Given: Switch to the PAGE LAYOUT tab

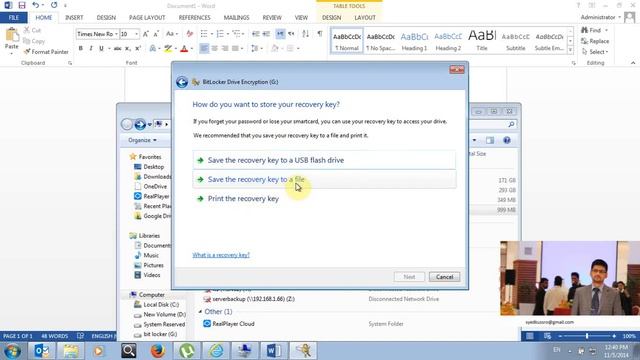Looking at the screenshot, I should click(147, 18).
